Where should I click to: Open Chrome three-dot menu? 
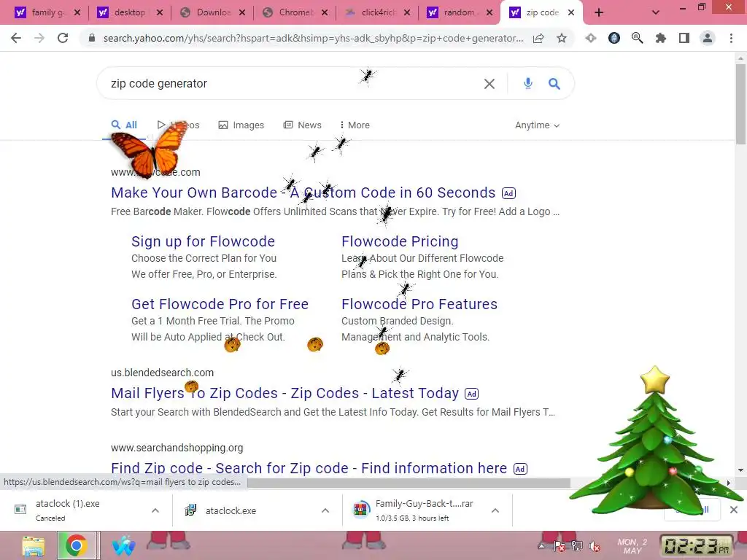point(731,38)
